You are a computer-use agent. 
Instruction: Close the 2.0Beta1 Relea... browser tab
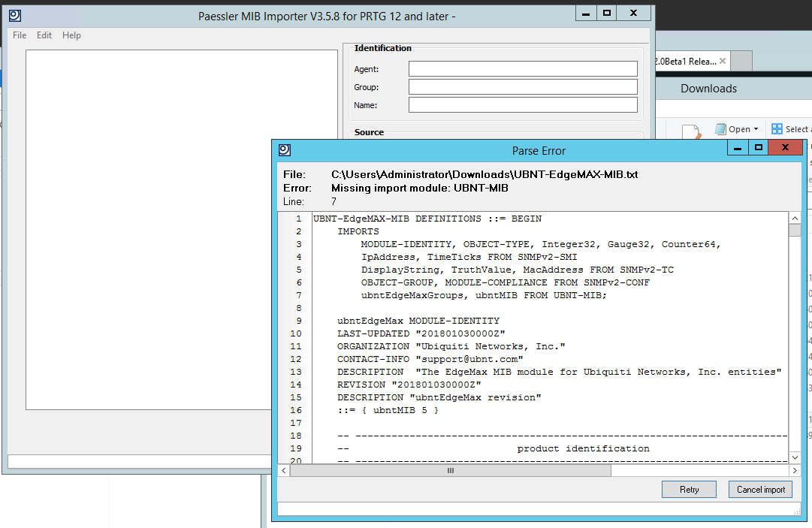click(x=723, y=61)
